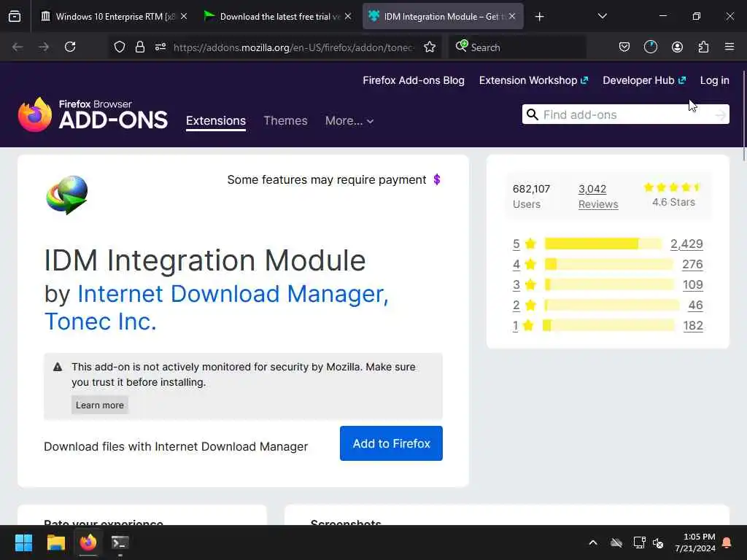Open Firefox account icon
This screenshot has width=747, height=560.
point(677,47)
